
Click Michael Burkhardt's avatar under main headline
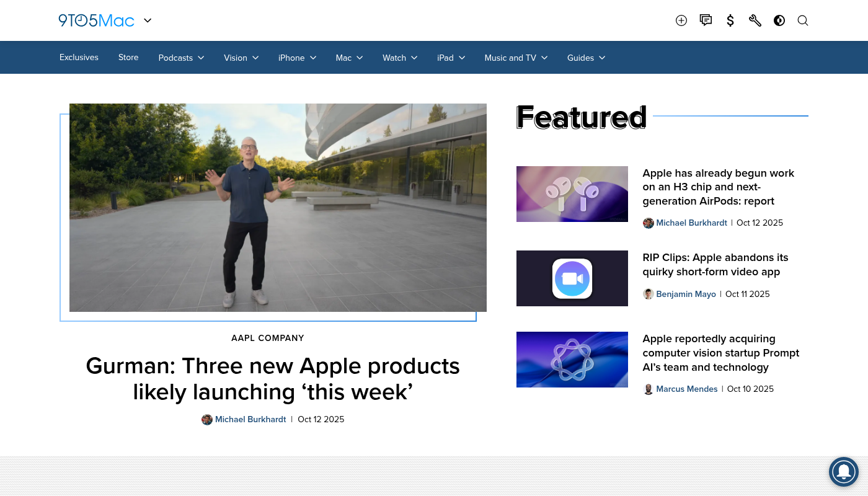click(207, 420)
